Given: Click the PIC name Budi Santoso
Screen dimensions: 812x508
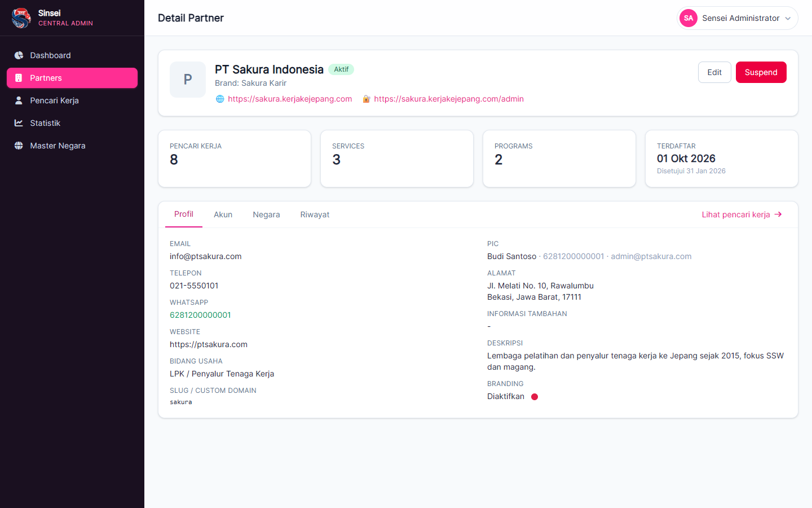Looking at the screenshot, I should [512, 256].
